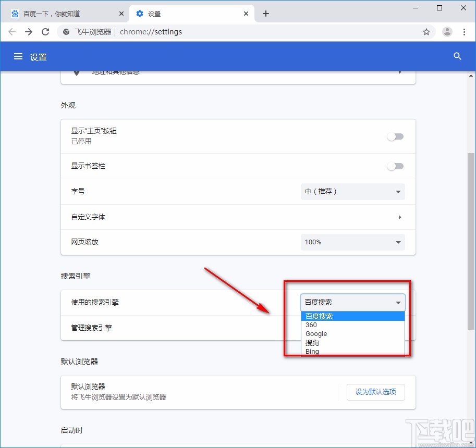This screenshot has width=476, height=448.
Task: Click the Baidu favicon on the first tab
Action: pyautogui.click(x=15, y=13)
